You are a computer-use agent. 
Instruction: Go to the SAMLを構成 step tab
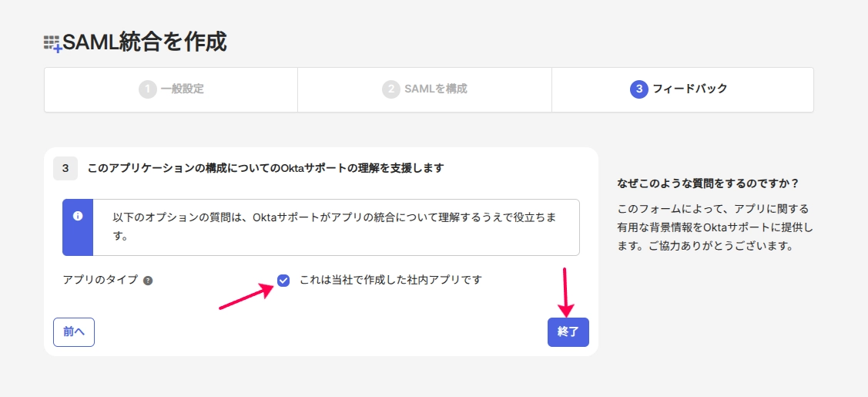[424, 89]
